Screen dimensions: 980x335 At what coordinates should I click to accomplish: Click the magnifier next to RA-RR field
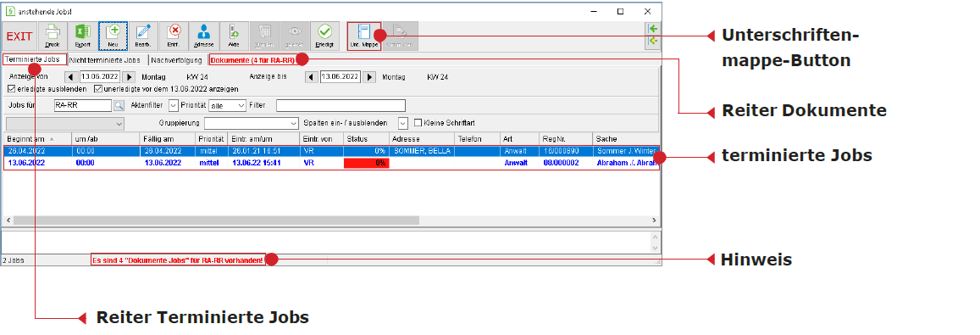coord(119,105)
